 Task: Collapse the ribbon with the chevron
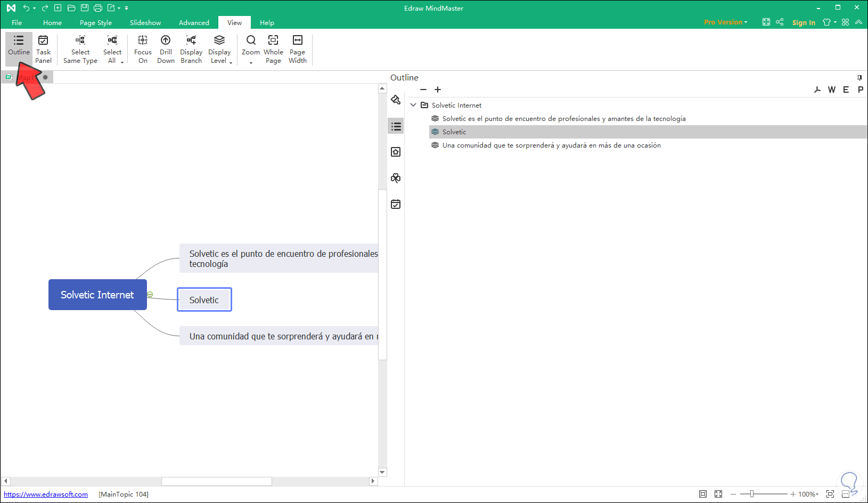858,22
